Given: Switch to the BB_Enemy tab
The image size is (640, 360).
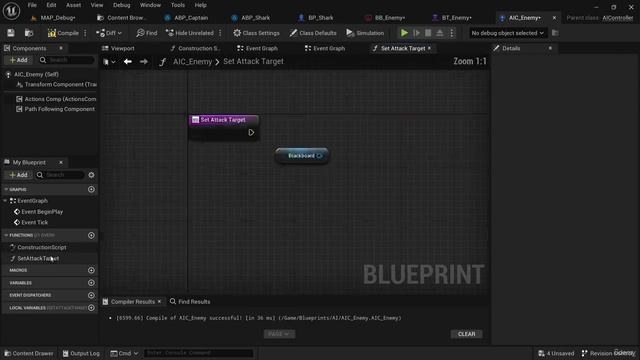Looking at the screenshot, I should (385, 18).
